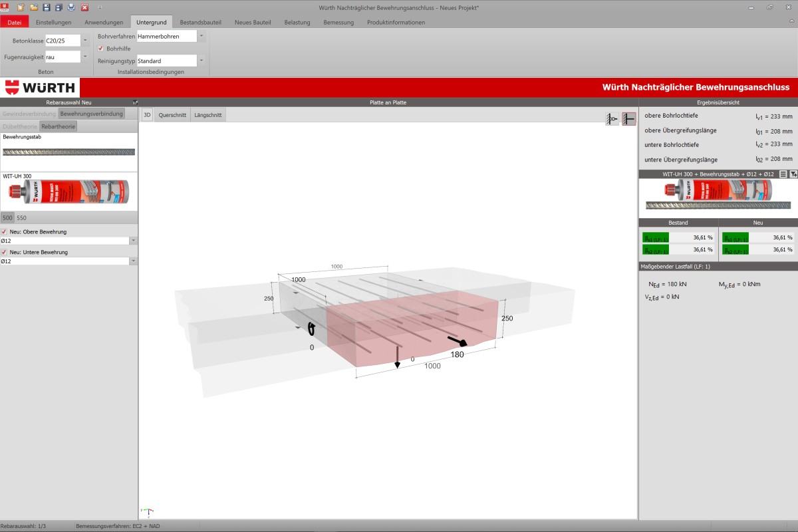The height and width of the screenshot is (532, 798).
Task: Click the save-as double floppy icon
Action: pos(59,7)
